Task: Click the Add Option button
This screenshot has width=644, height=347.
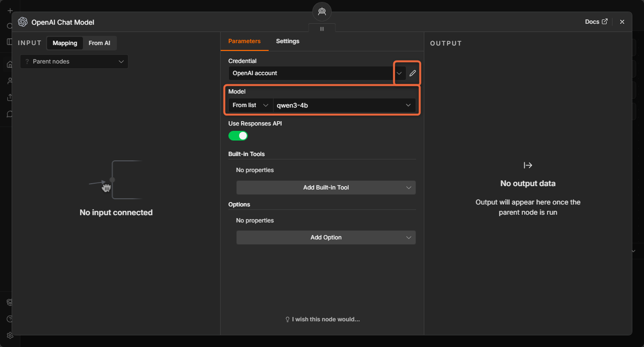Action: pos(326,237)
